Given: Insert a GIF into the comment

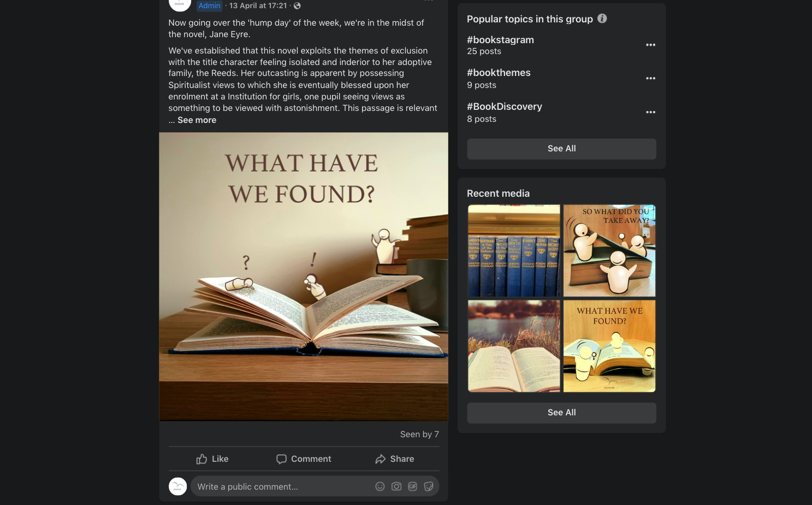Looking at the screenshot, I should tap(413, 486).
